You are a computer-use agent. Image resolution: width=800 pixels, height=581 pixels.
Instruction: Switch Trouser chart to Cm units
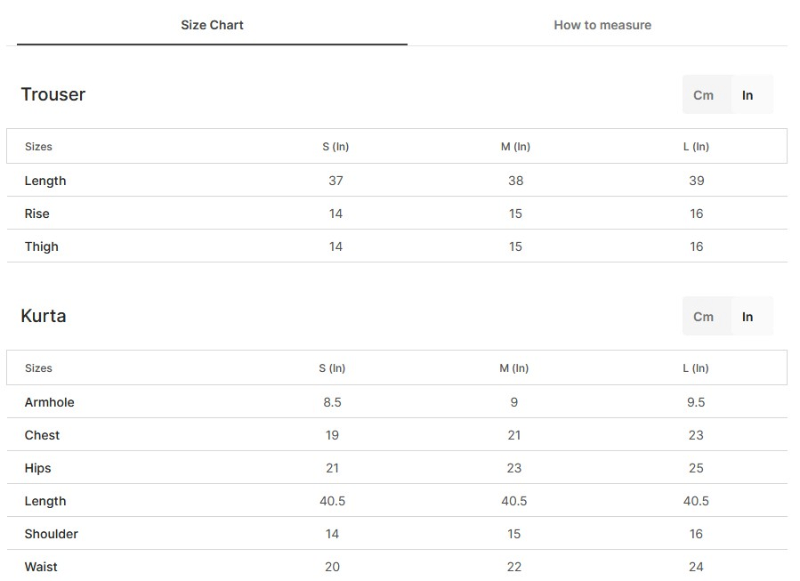pyautogui.click(x=704, y=95)
